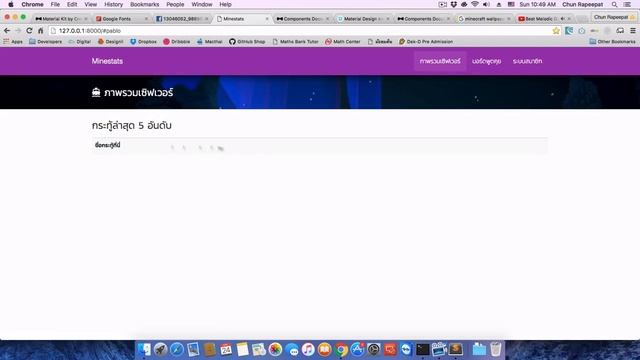Open the Trash in the dock
Viewport: 640px width, 360px height.
(496, 349)
